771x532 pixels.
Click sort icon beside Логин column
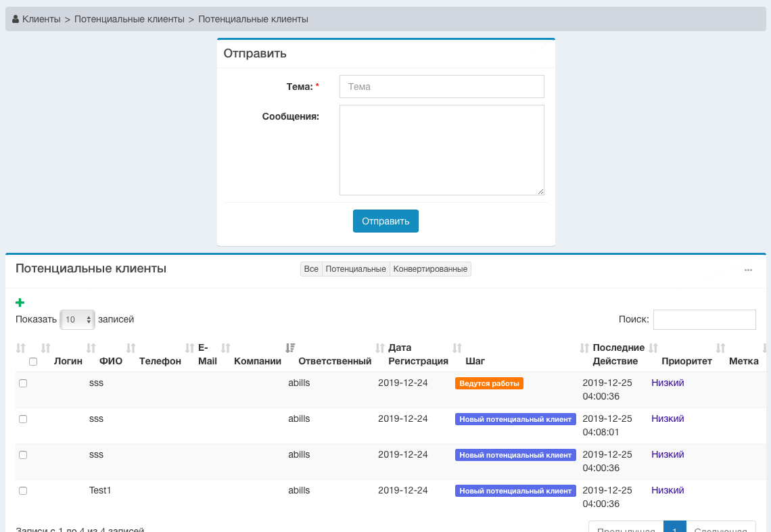pos(46,348)
